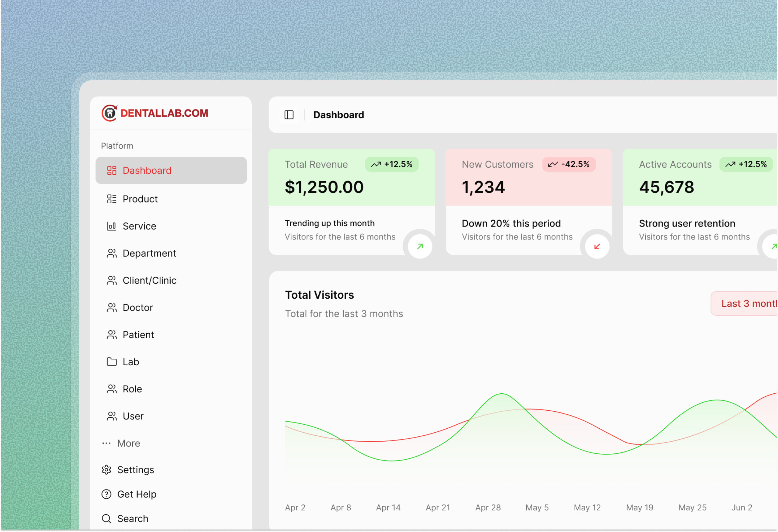This screenshot has height=532, width=778.
Task: Click the Service bar-chart icon
Action: click(x=111, y=226)
